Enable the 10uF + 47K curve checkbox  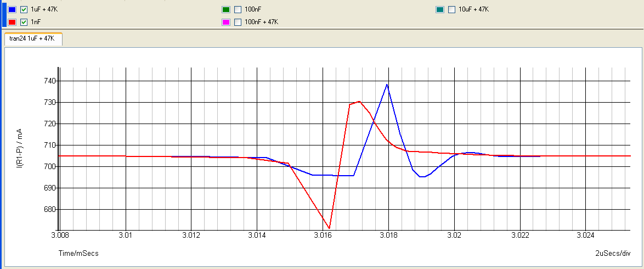[x=451, y=10]
